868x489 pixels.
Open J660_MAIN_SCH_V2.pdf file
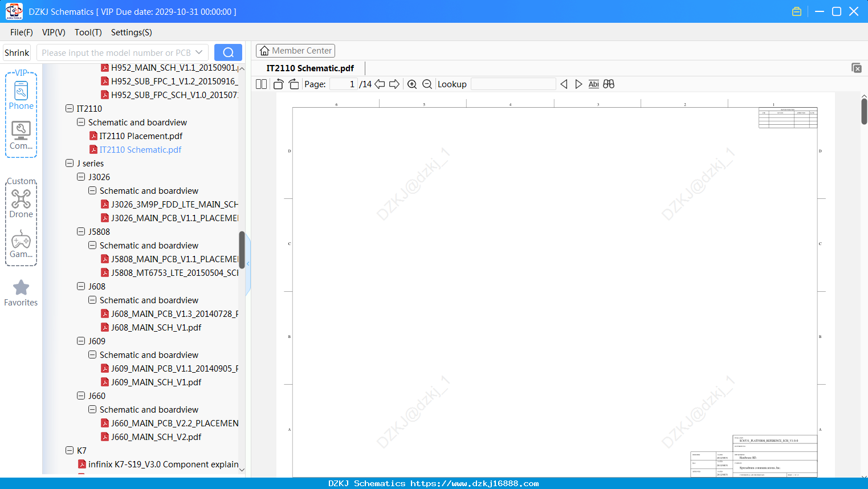[x=151, y=437]
